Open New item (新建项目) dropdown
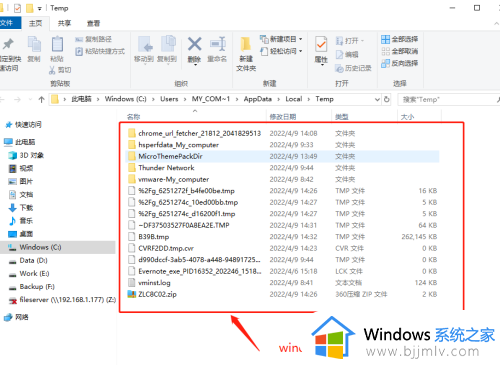The width and height of the screenshot is (500, 365). click(x=281, y=39)
